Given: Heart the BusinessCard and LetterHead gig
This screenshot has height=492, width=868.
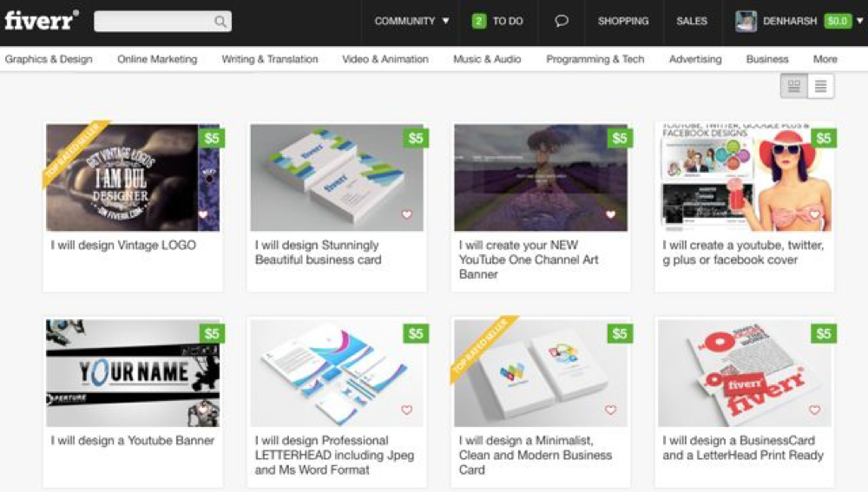Looking at the screenshot, I should [x=814, y=410].
